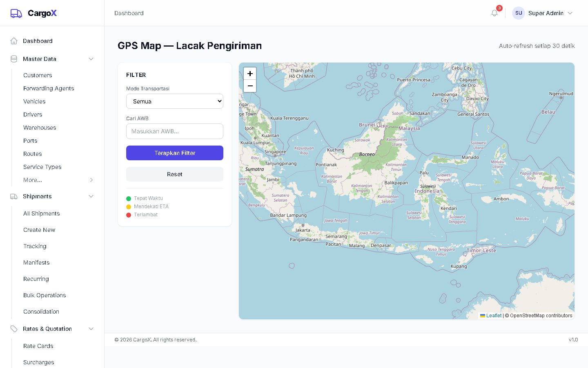Viewport: 588px width, 368px height.
Task: Click the Kuala Lumpur label on map
Action: point(255,143)
